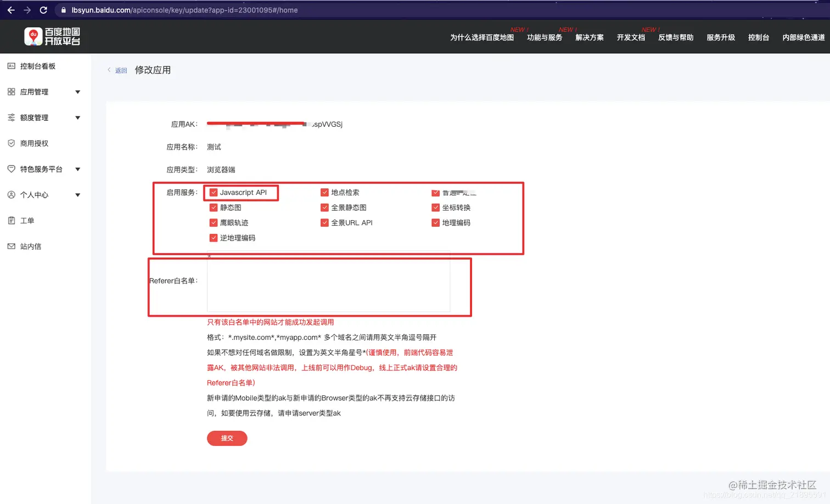This screenshot has height=504, width=830.
Task: Select the 应用管理 grid icon
Action: pos(12,92)
